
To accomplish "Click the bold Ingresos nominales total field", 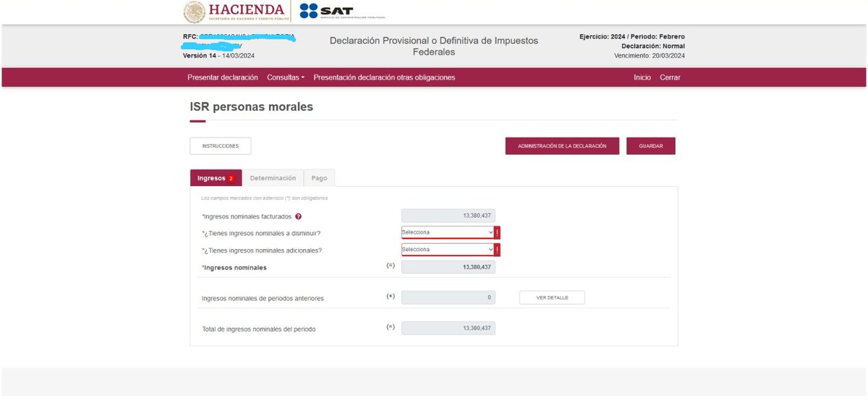I will [448, 267].
